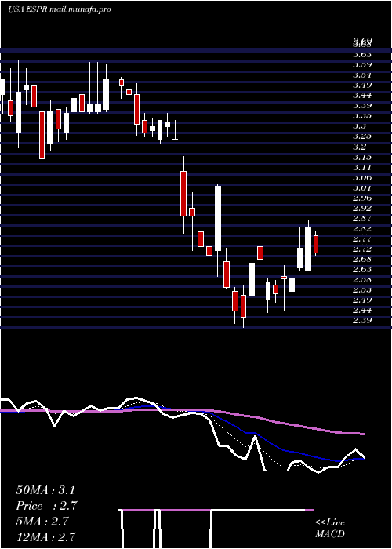Click the 3.54 price axis label

pyautogui.click(x=362, y=75)
